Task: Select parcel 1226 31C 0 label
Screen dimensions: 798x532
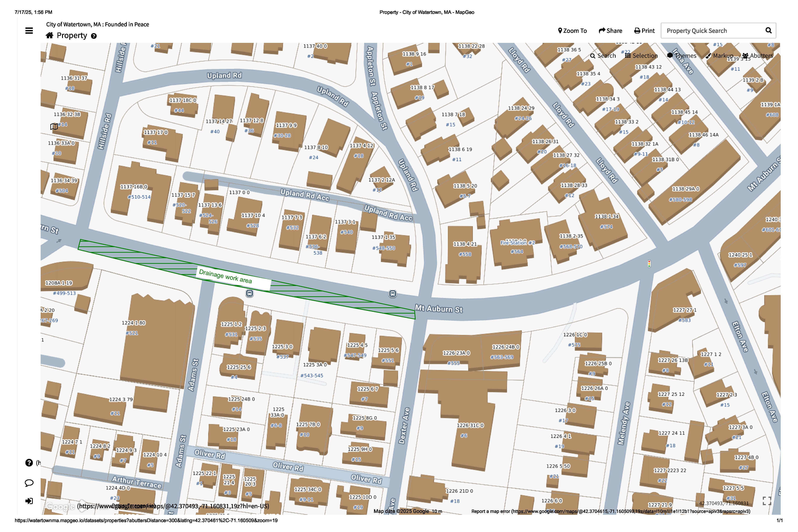Action: 470,425
